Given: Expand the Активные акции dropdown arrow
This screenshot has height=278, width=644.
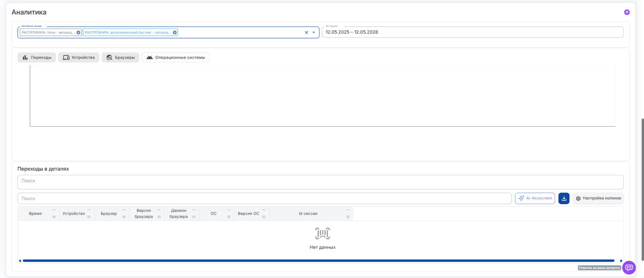Looking at the screenshot, I should [314, 32].
